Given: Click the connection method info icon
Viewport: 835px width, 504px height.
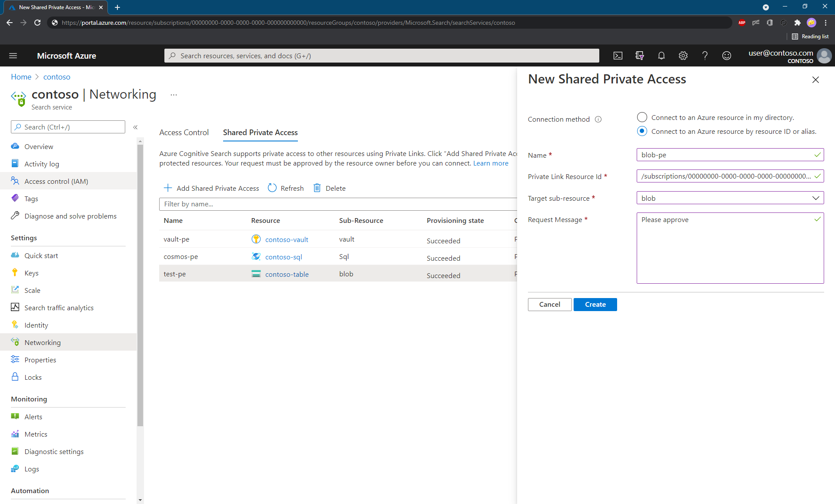Looking at the screenshot, I should pyautogui.click(x=598, y=119).
